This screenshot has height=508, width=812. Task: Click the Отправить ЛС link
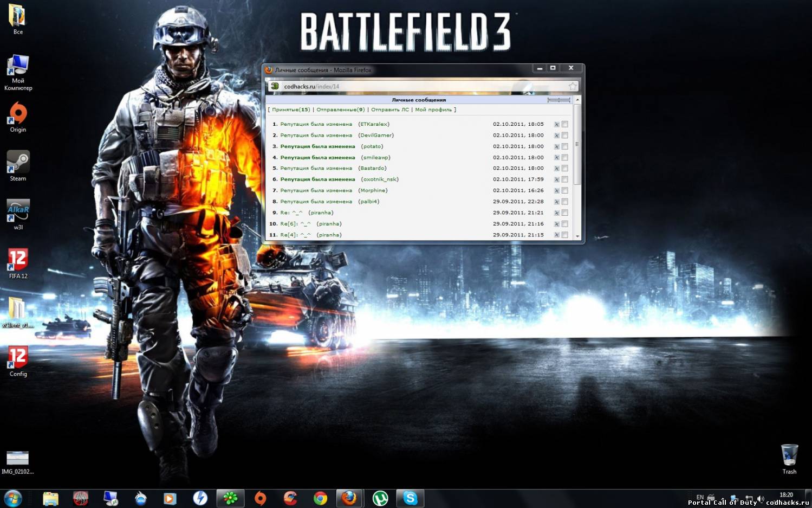pyautogui.click(x=390, y=110)
